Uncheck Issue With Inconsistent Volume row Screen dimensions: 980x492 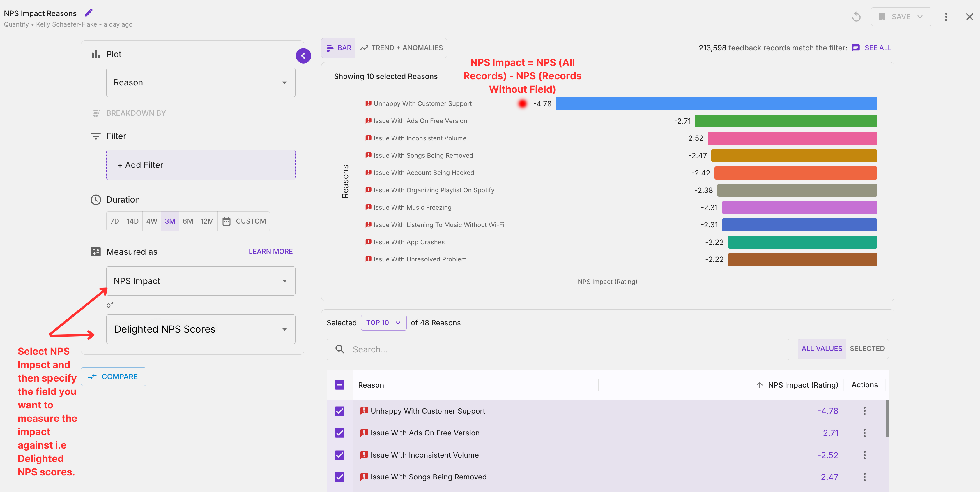tap(339, 455)
